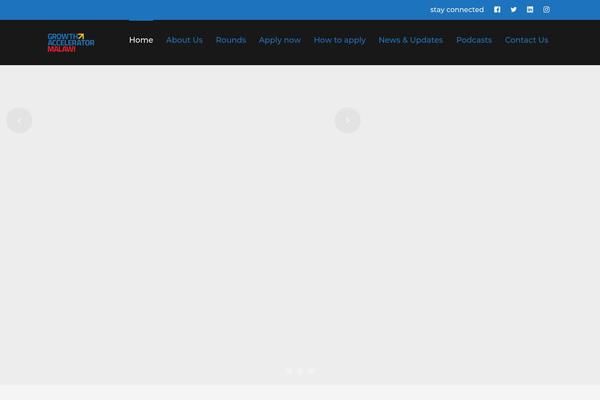Open the Podcasts page
600x400 pixels.
pyautogui.click(x=474, y=40)
